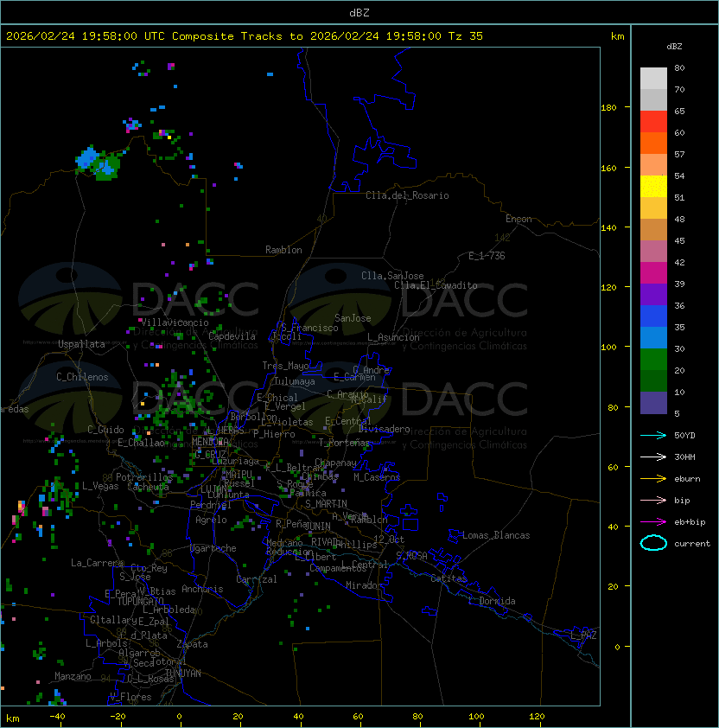Click the 'L_Vegas' map label
Screen dimensions: 719x728
[x=100, y=486]
